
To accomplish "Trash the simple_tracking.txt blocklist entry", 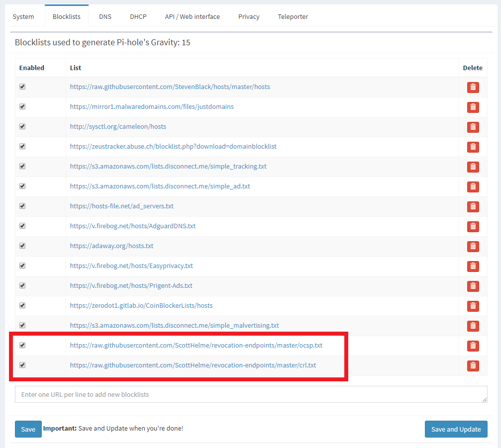I will click(x=473, y=167).
